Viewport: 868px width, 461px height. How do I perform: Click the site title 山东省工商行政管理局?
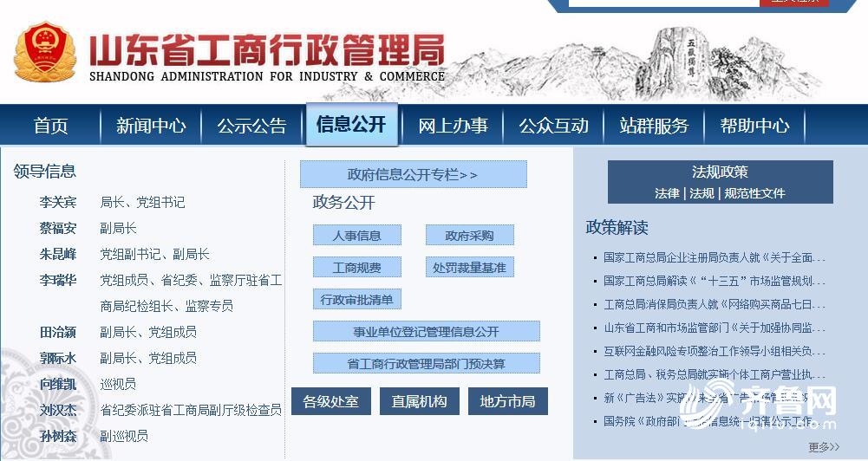(267, 49)
